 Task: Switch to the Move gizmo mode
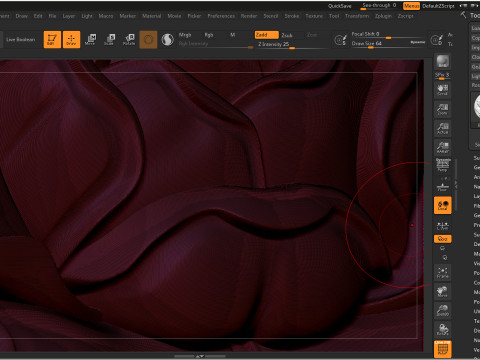[x=90, y=39]
